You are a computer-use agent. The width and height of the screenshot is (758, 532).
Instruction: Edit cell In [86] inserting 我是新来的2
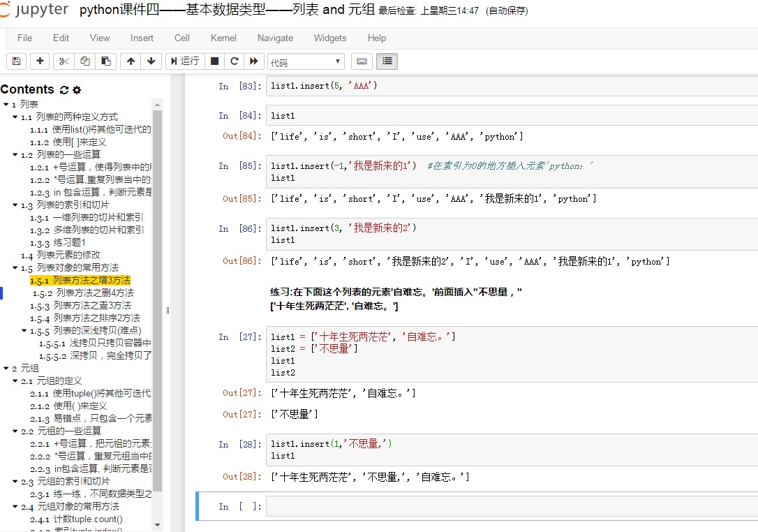pos(512,234)
